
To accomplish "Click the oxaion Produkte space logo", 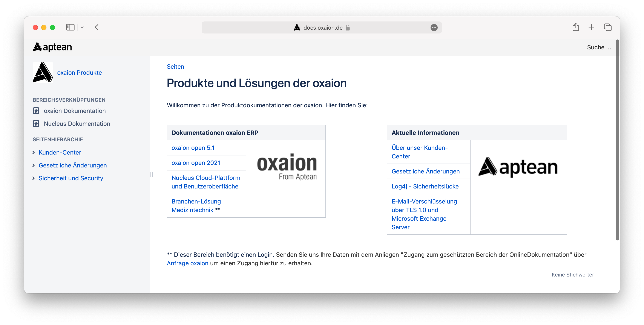I will 43,72.
